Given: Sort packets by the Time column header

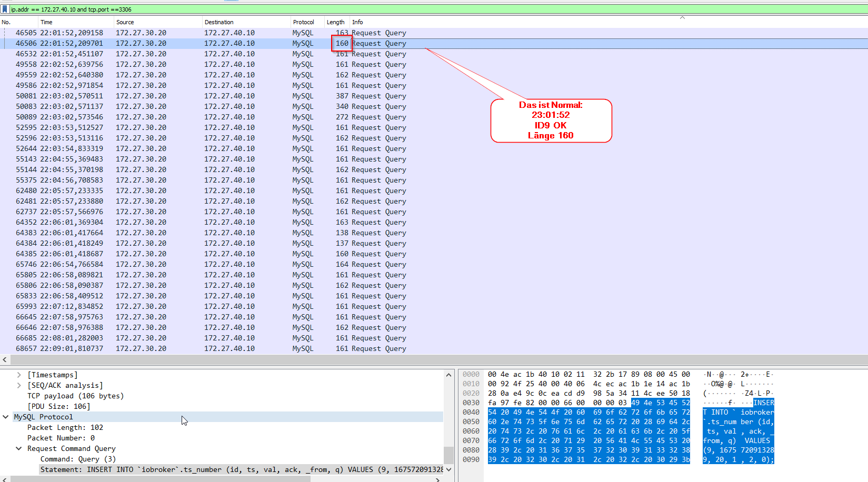Looking at the screenshot, I should tap(76, 22).
